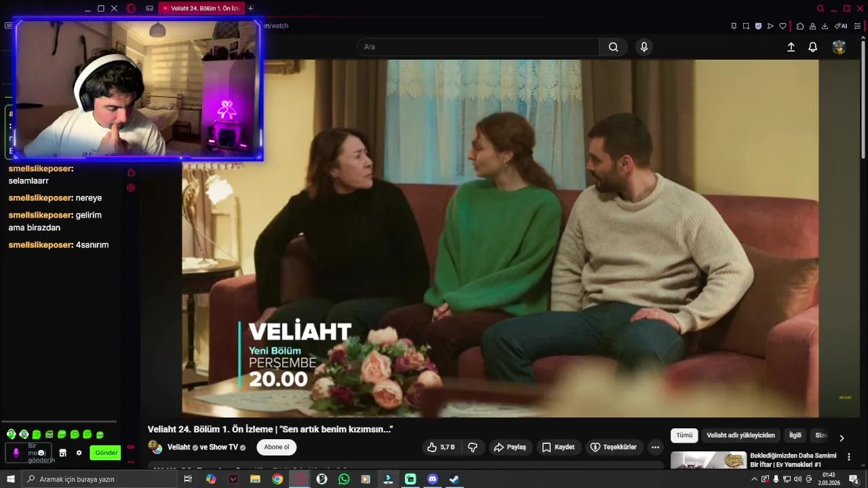Open the taskbar clock and date
Image resolution: width=868 pixels, height=488 pixels.
(x=828, y=479)
